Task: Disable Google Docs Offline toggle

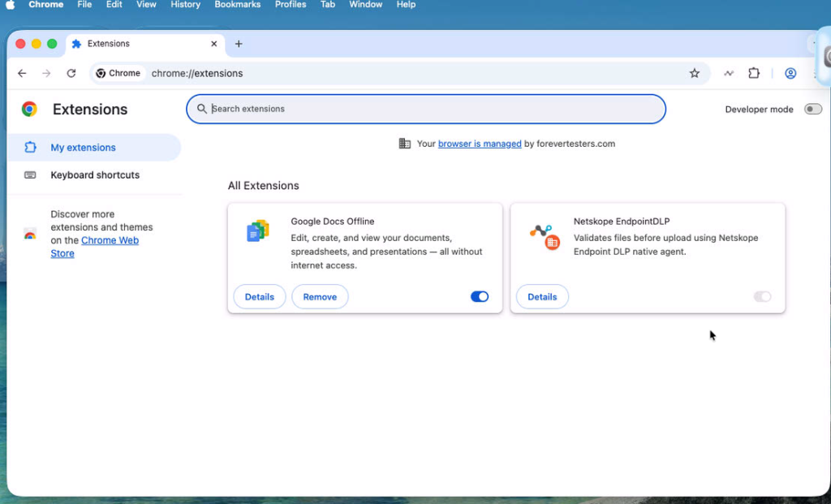Action: pos(480,297)
